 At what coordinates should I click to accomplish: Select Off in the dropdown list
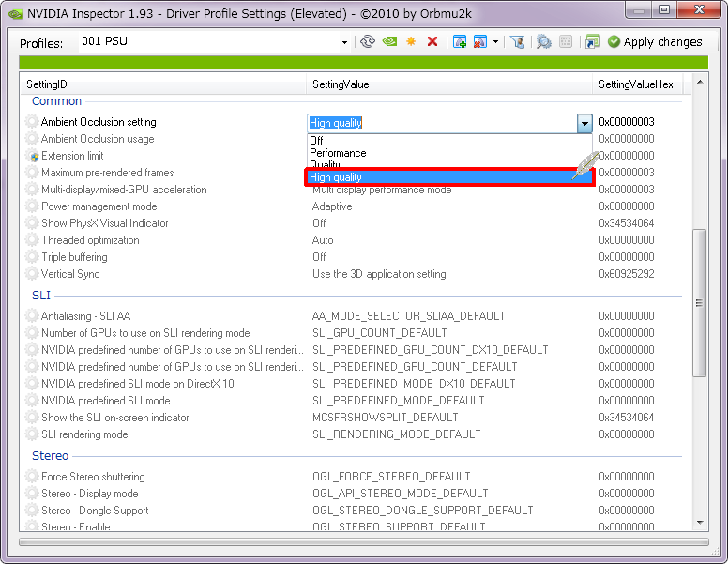(449, 141)
